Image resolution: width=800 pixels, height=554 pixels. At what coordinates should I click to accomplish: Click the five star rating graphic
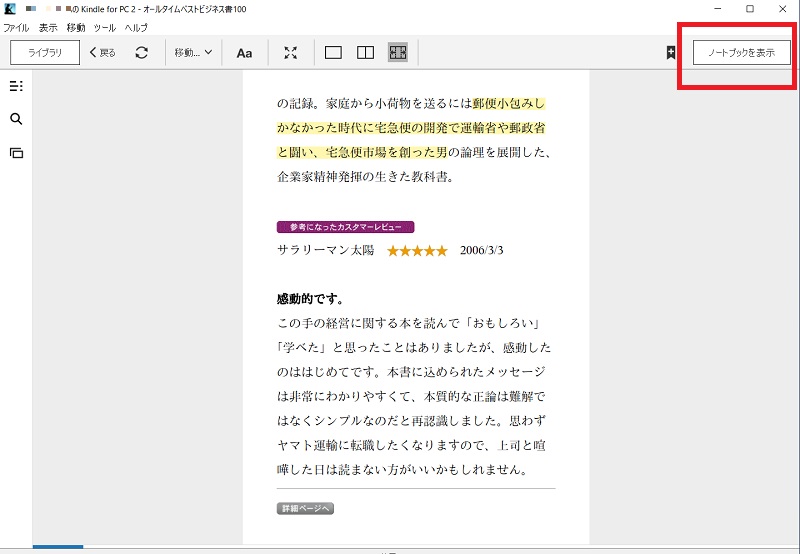click(x=417, y=250)
